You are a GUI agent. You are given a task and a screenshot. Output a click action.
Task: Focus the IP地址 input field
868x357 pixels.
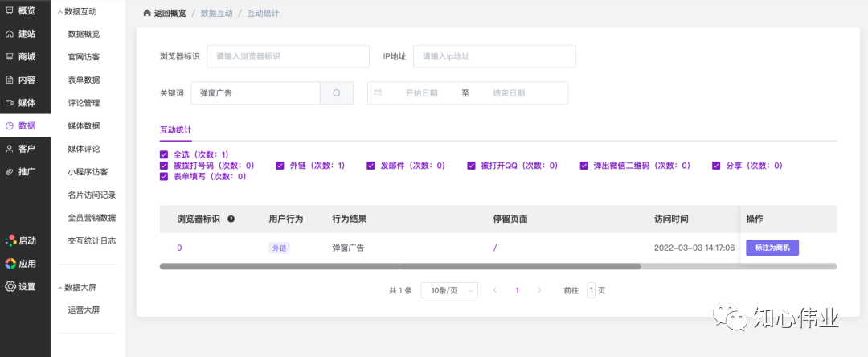494,56
